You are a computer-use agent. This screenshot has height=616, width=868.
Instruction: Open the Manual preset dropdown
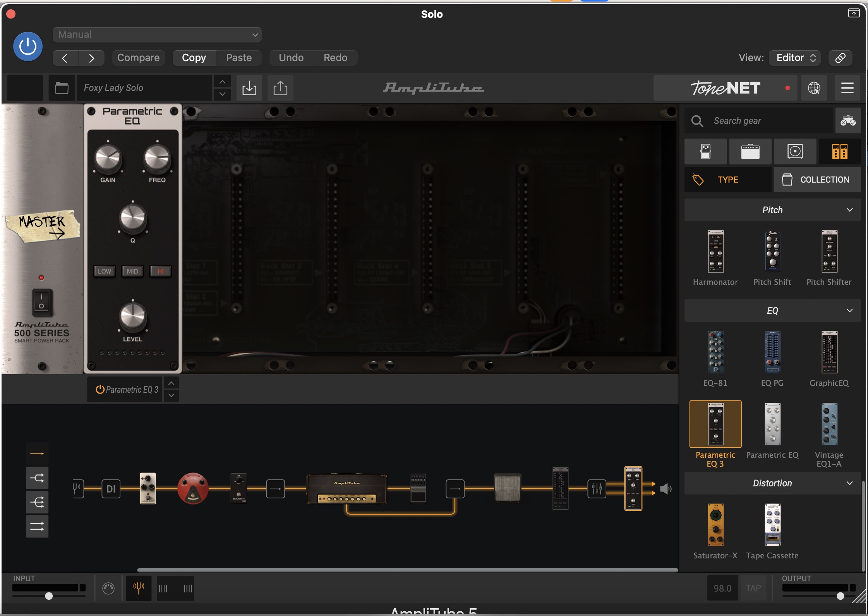click(x=157, y=35)
